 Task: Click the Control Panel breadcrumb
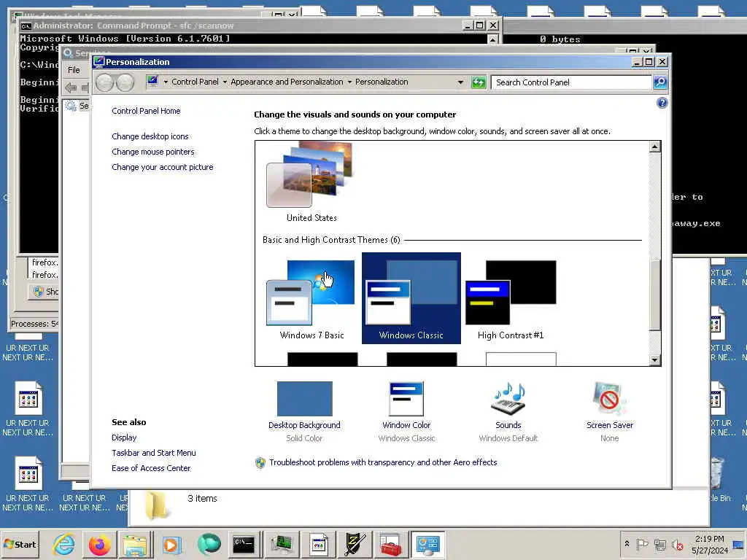click(x=195, y=82)
